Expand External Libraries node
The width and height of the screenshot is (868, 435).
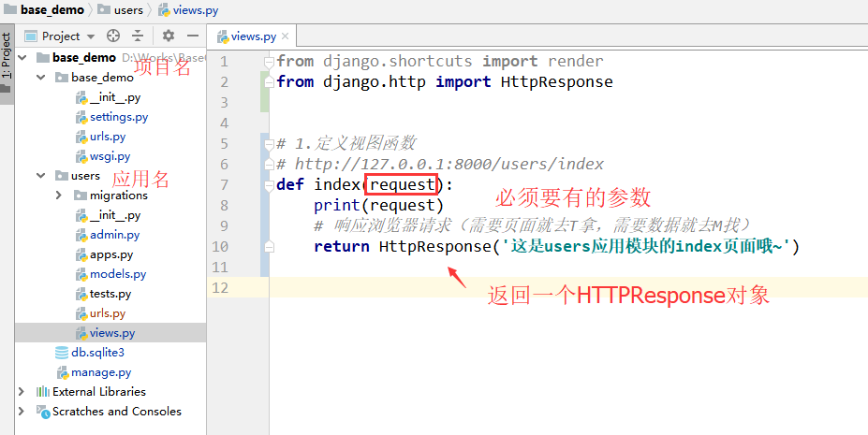[22, 391]
